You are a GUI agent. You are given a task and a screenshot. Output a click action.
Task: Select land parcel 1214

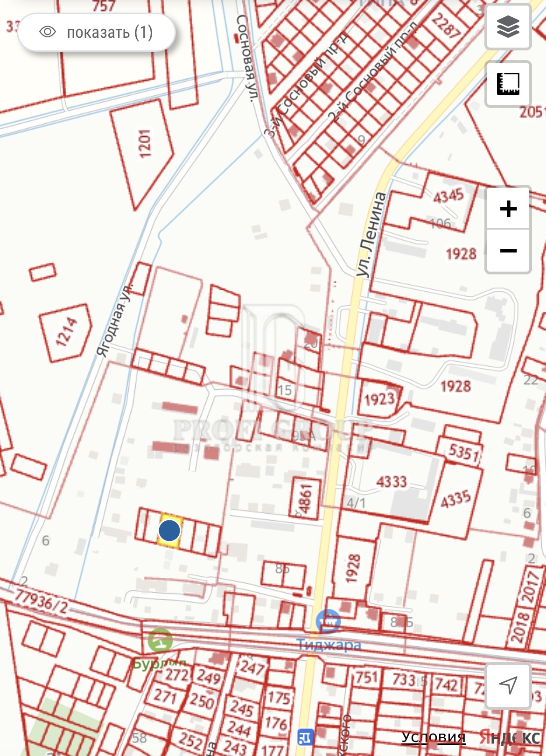pos(66,332)
